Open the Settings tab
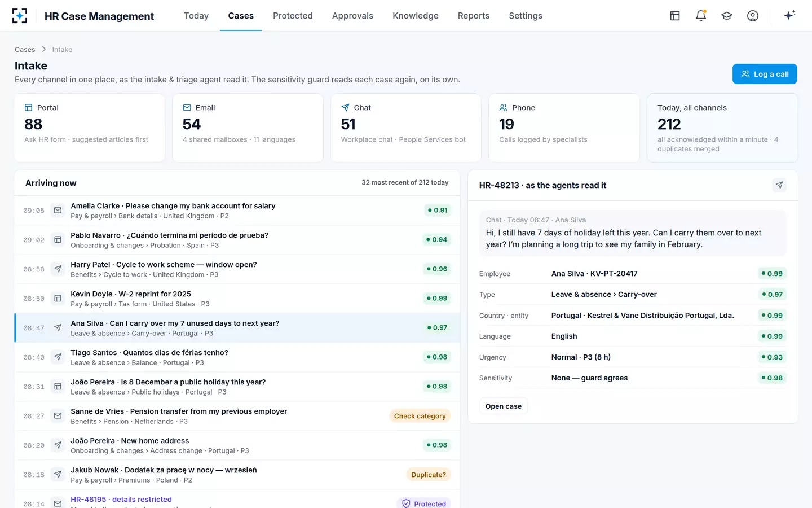812x508 pixels. [x=526, y=16]
